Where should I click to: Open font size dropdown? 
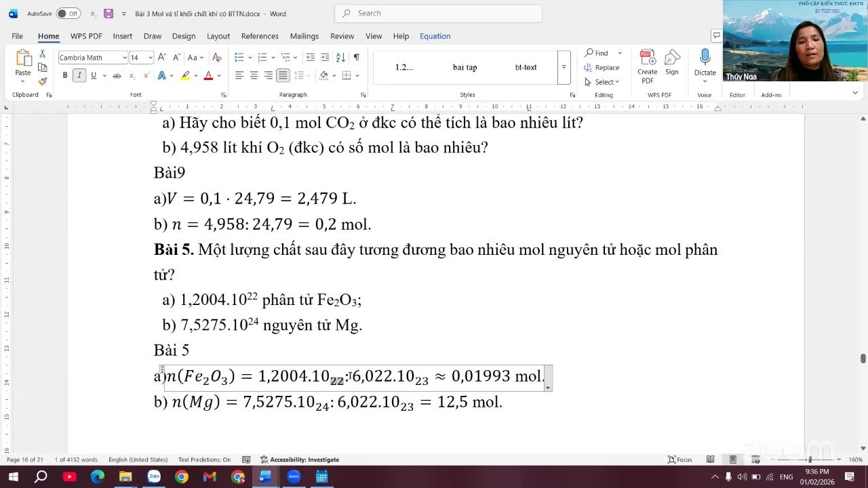click(151, 58)
